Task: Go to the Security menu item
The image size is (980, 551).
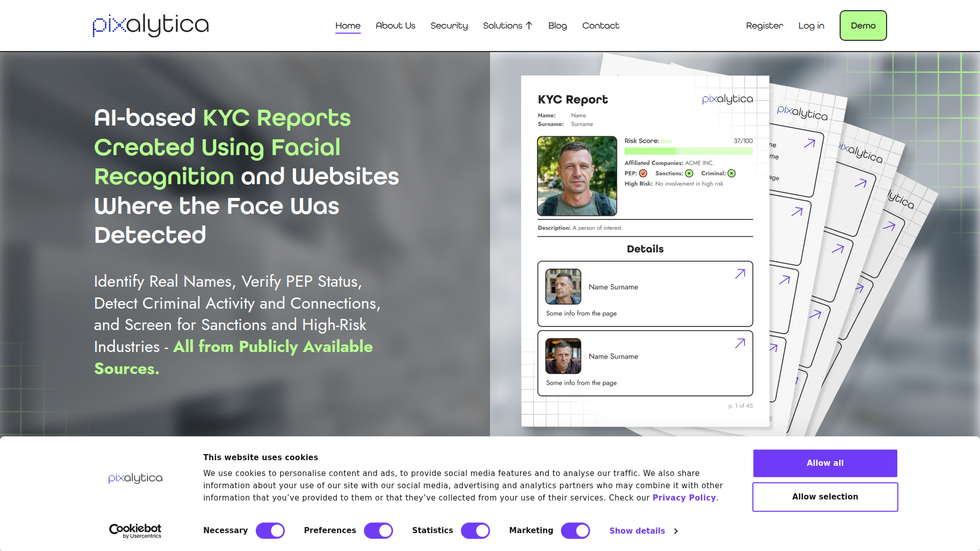Action: (449, 26)
